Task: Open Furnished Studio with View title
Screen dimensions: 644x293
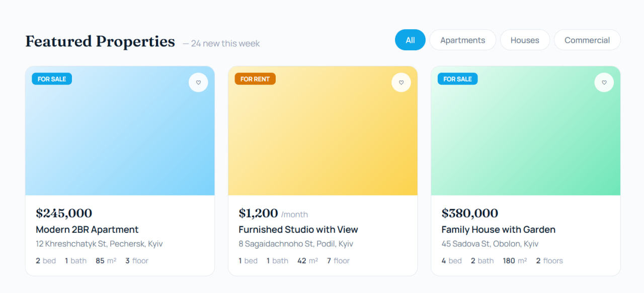Action: pos(298,230)
